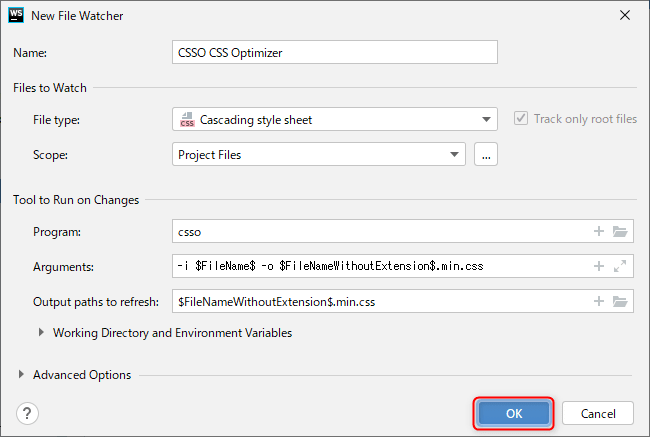Confirm with the OK button
The height and width of the screenshot is (437, 650).
tap(514, 413)
